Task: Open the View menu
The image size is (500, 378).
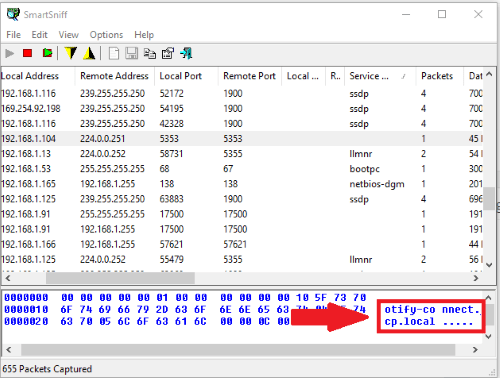Action: tap(69, 35)
